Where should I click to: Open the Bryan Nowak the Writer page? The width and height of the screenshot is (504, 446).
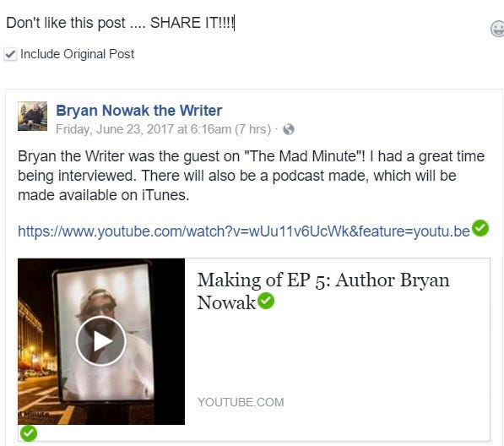138,111
